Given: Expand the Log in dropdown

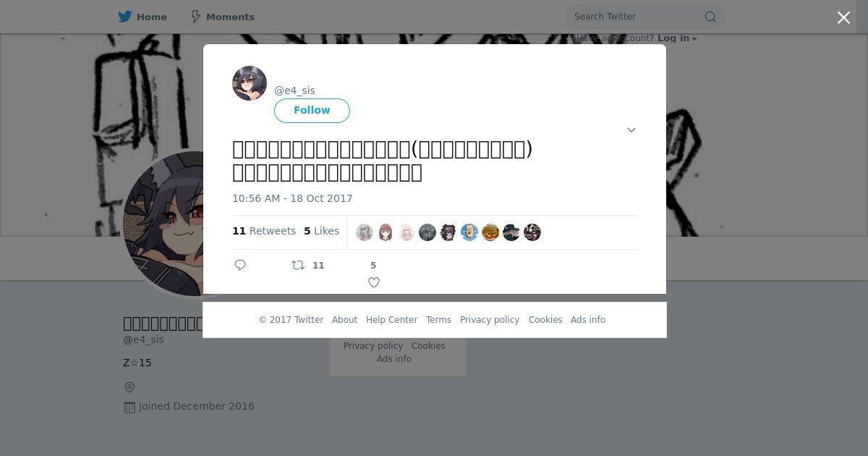Looking at the screenshot, I should [677, 38].
